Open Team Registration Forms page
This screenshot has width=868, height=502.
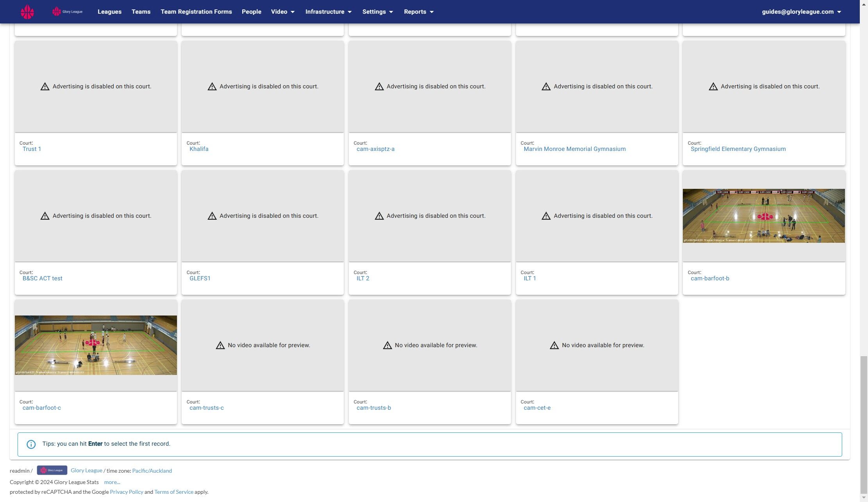(x=196, y=12)
